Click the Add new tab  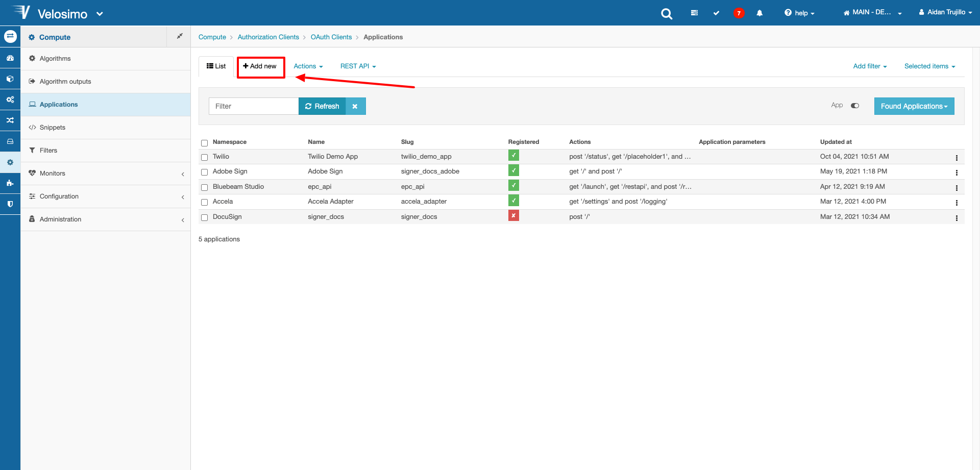(x=260, y=66)
